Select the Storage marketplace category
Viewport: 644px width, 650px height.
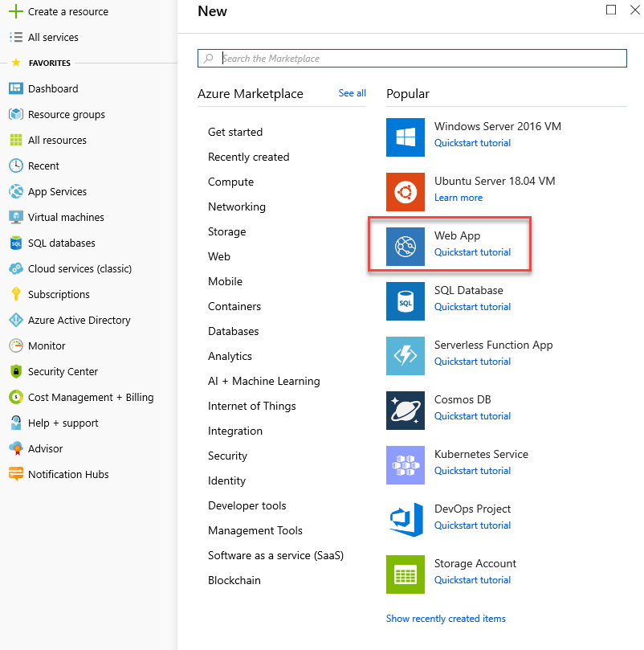pos(226,231)
